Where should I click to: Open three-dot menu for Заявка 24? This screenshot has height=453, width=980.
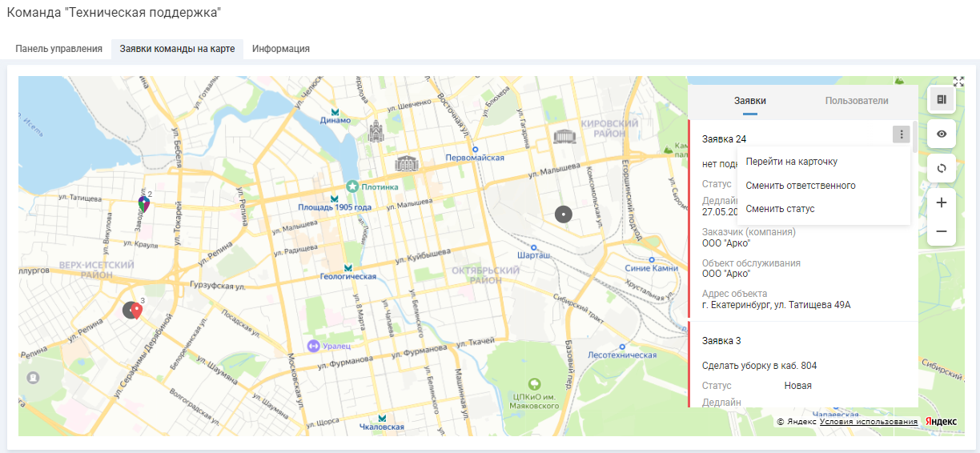902,135
